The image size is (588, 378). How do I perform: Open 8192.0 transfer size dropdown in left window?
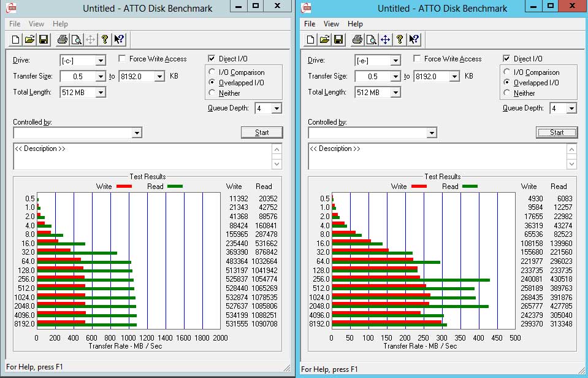(x=159, y=77)
